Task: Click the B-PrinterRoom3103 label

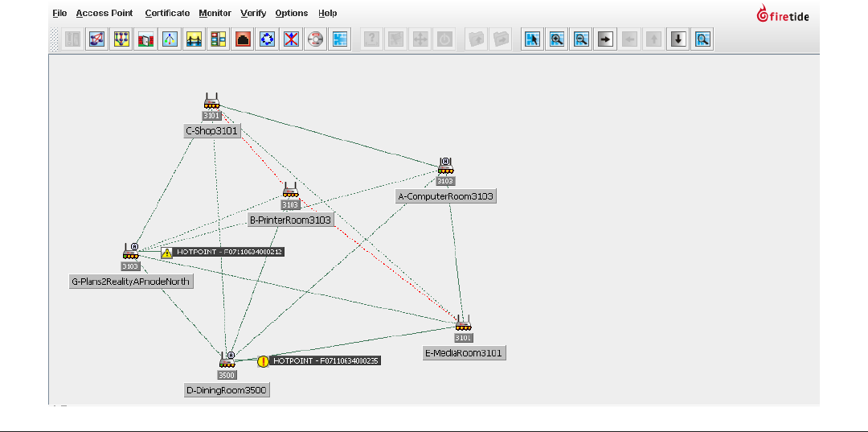Action: click(x=291, y=220)
